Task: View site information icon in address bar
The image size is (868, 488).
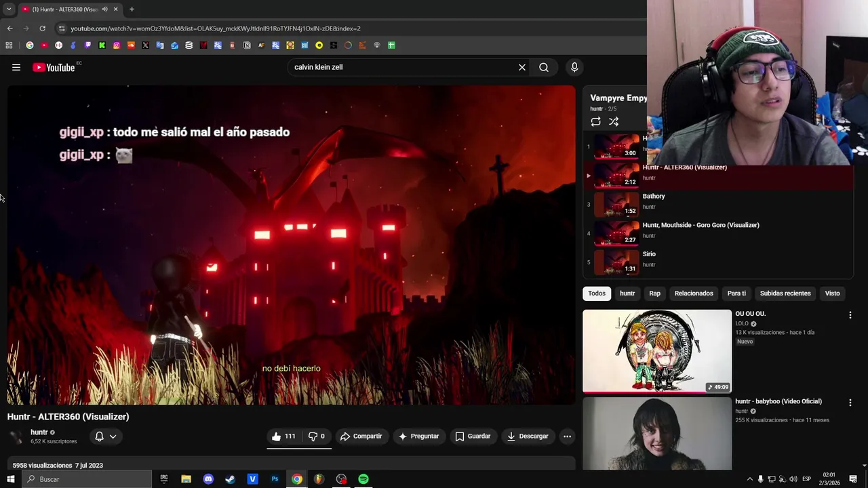Action: click(62, 28)
